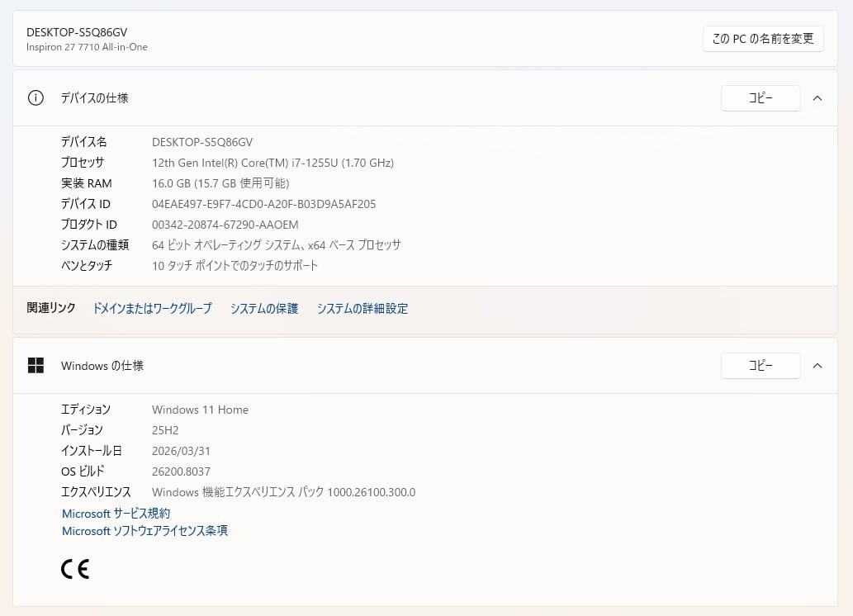The width and height of the screenshot is (853, 616).
Task: Open Microsoft サービス規約 link
Action: point(116,513)
